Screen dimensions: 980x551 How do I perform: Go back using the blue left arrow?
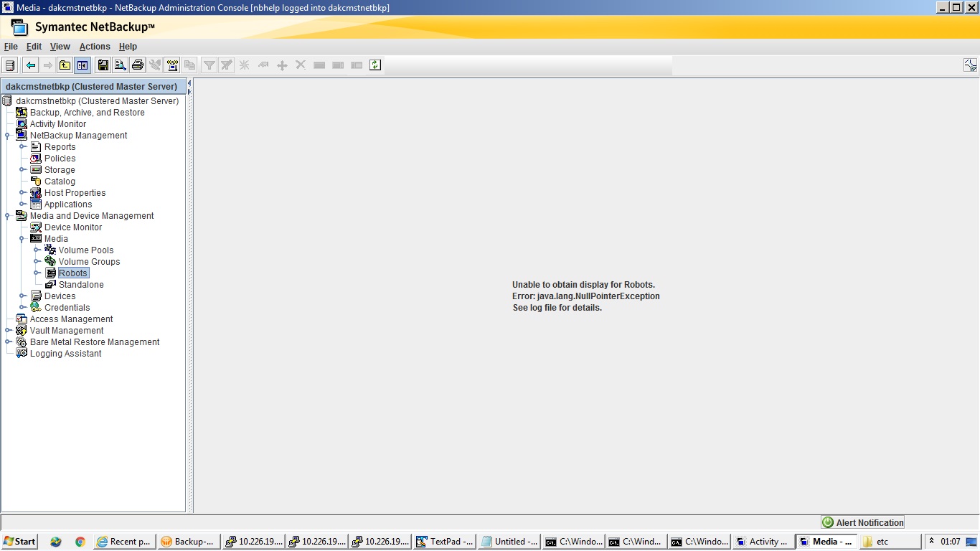click(30, 65)
